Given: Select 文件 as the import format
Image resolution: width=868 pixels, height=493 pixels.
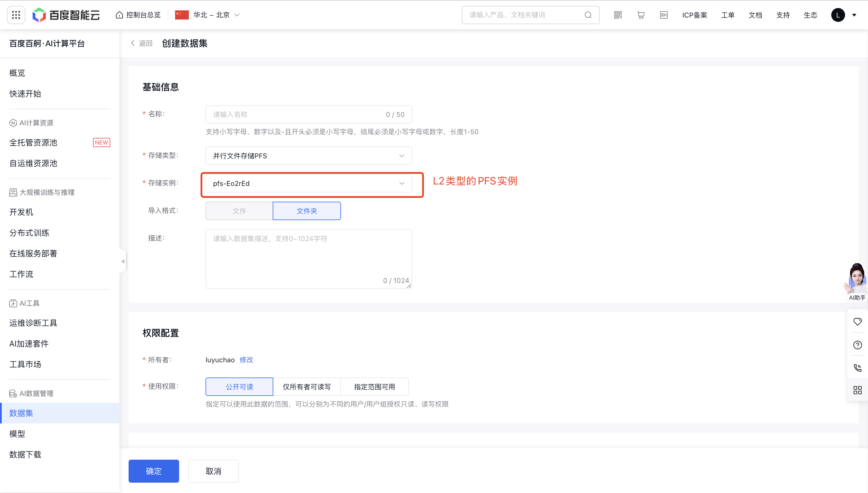Looking at the screenshot, I should coord(239,211).
